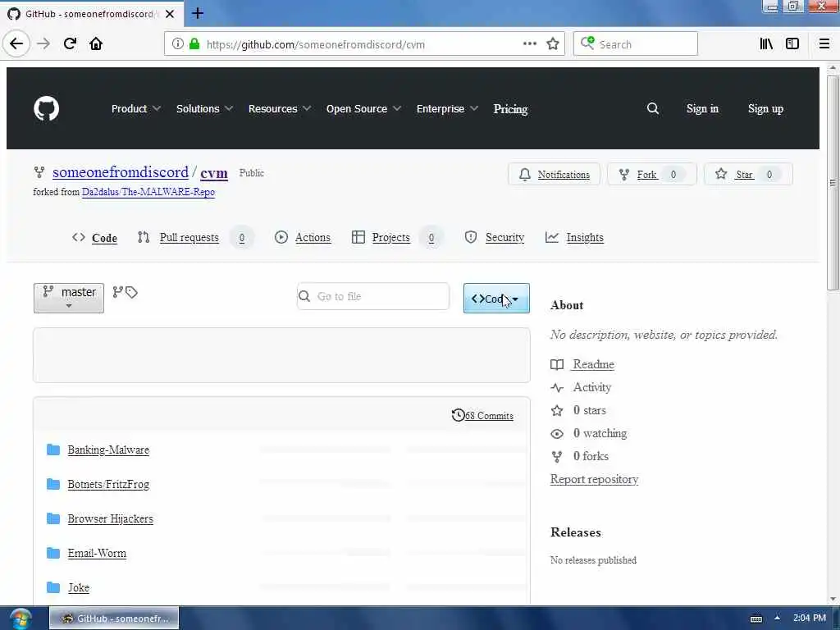Click the Banking-Malware folder icon

pos(53,450)
